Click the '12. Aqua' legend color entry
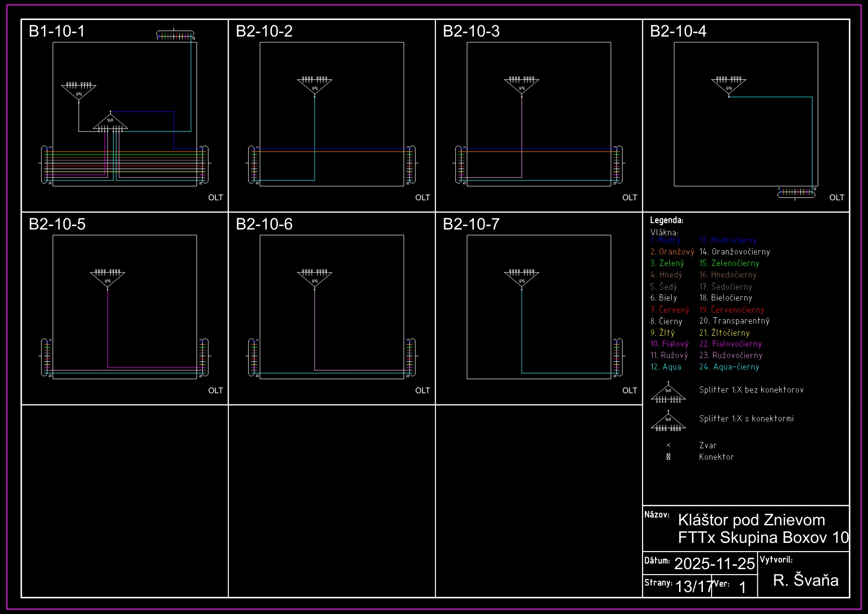Image resolution: width=868 pixels, height=614 pixels. [666, 367]
